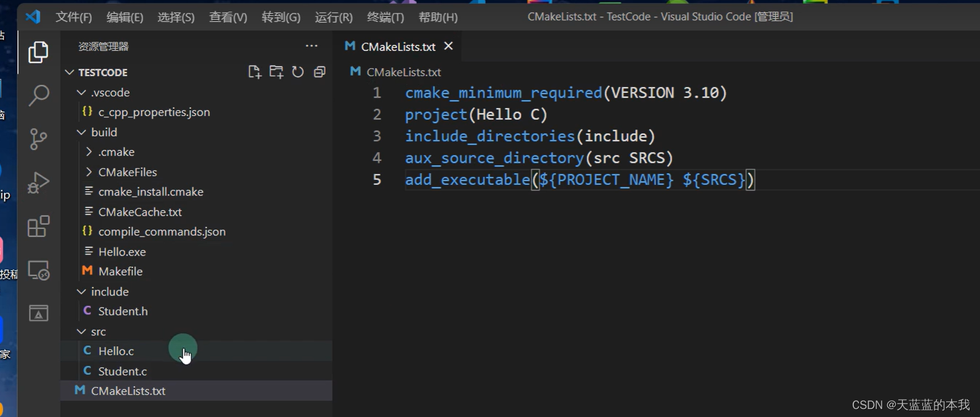Viewport: 980px width, 417px height.
Task: Click the 资源管理器 panel title
Action: pos(103,46)
